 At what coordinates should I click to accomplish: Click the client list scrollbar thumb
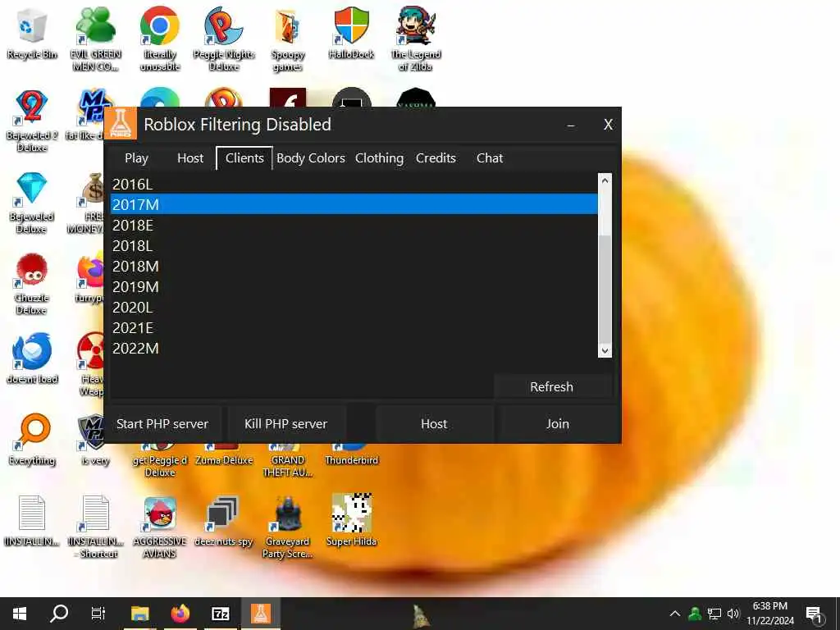click(x=605, y=288)
